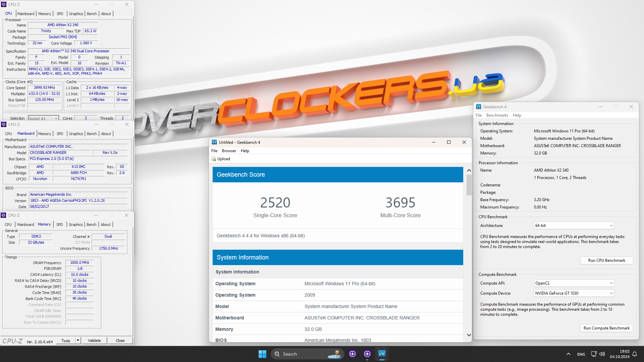Click the Southbridge A88X FCH field
This screenshot has width=644, height=362.
(x=78, y=173)
